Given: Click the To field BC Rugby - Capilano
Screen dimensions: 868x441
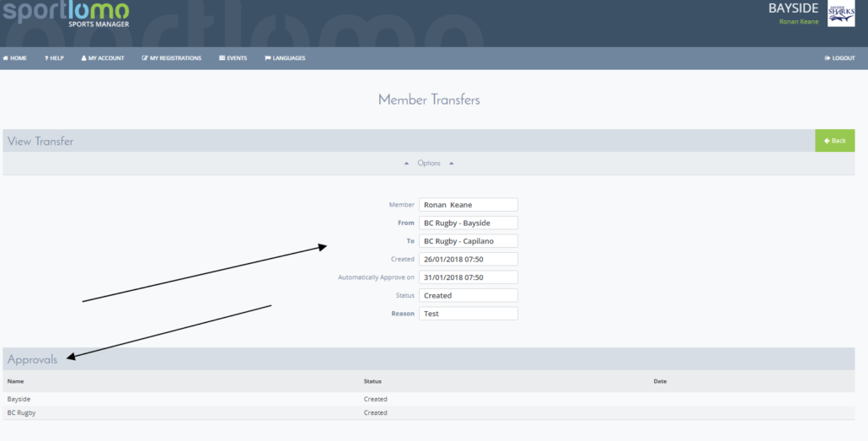Looking at the screenshot, I should [469, 241].
